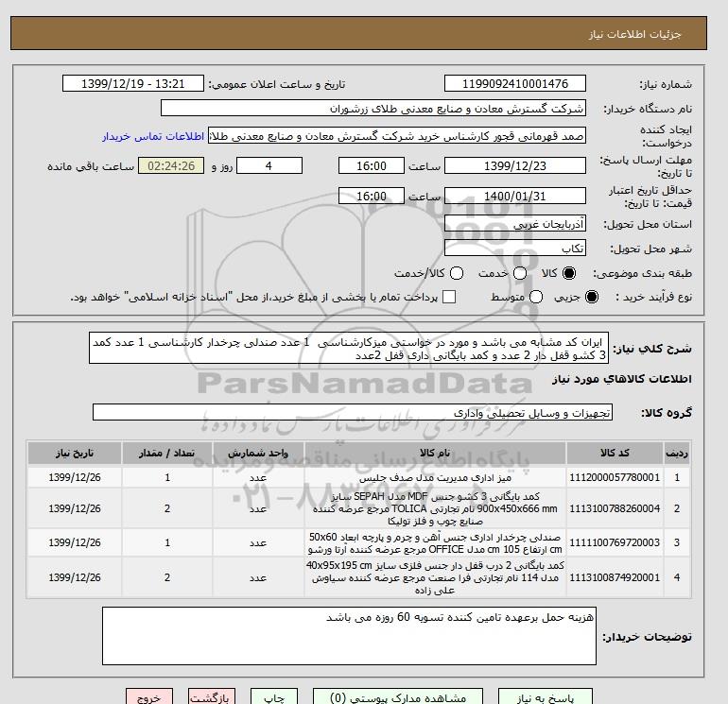Click the خروج exit button
728x704 pixels.
(x=149, y=697)
